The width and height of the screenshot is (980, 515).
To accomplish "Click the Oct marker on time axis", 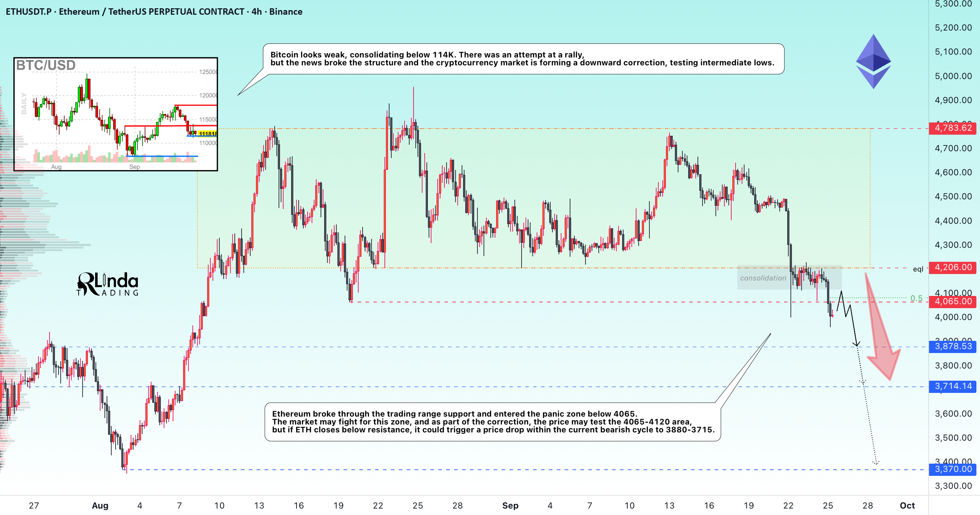I will click(907, 506).
